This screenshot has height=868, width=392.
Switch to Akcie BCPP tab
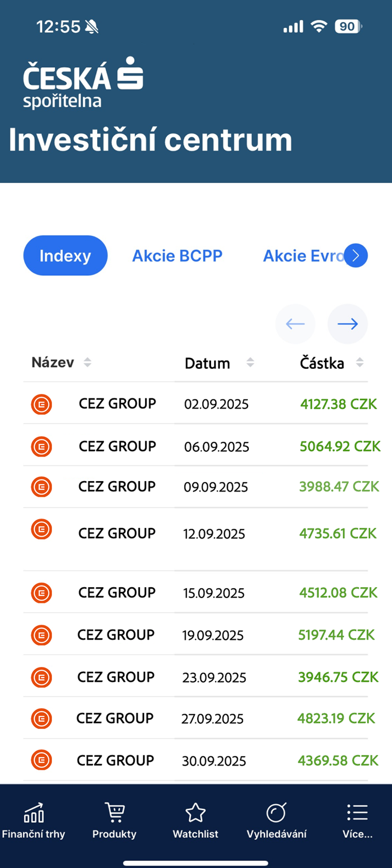pyautogui.click(x=177, y=256)
